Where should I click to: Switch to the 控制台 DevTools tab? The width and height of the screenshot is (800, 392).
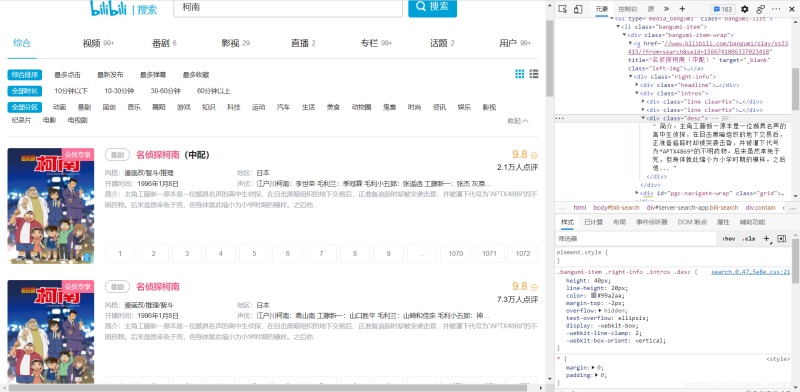tap(628, 9)
